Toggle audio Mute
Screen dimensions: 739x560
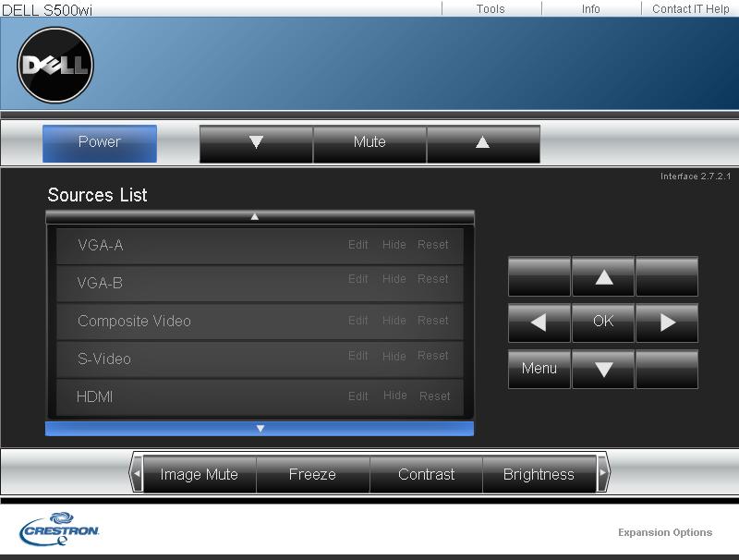[x=369, y=144]
